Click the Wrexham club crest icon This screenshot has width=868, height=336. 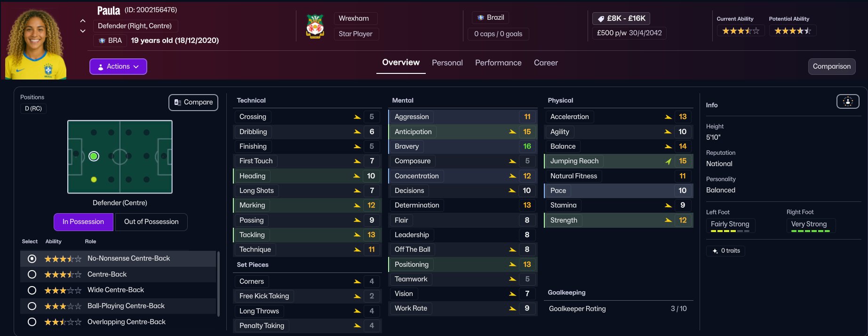coord(315,26)
